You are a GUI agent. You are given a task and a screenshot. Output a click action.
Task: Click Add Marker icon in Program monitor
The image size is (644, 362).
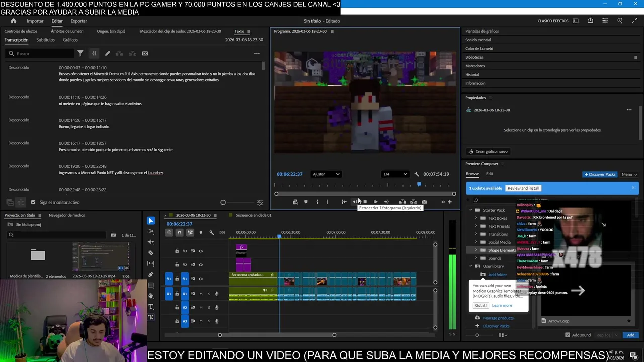306,202
